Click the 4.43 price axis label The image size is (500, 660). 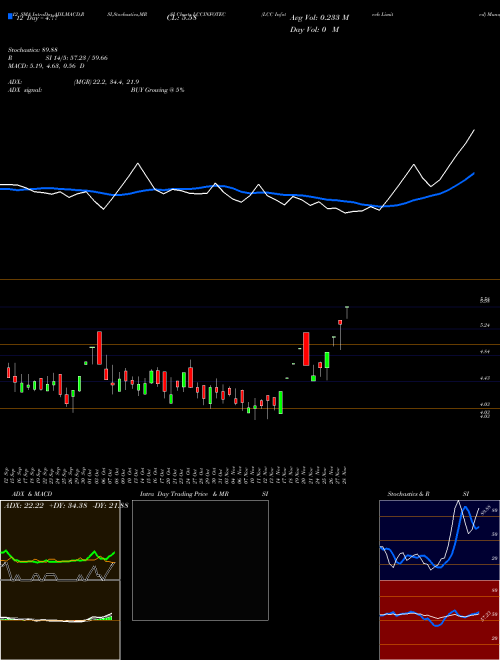[485, 378]
